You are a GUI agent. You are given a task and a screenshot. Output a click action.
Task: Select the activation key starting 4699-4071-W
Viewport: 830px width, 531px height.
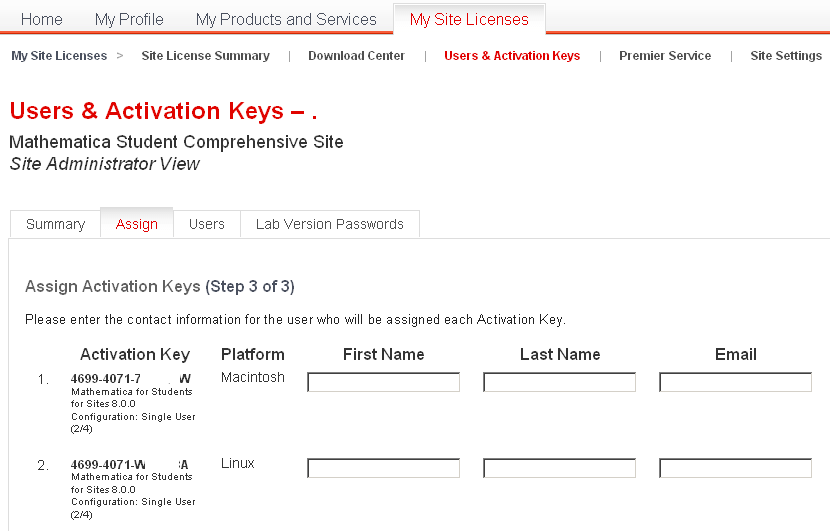click(130, 464)
